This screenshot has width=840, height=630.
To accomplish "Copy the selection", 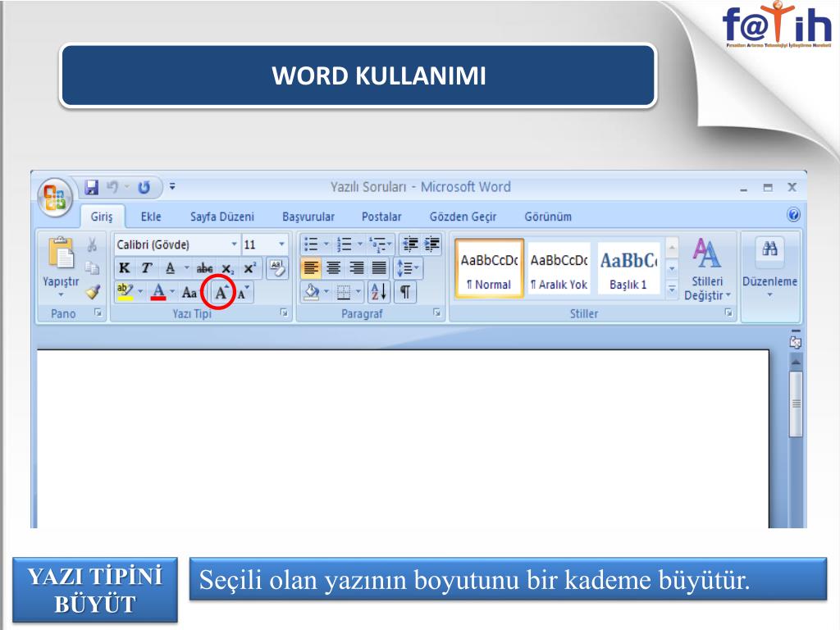I will coord(92,268).
